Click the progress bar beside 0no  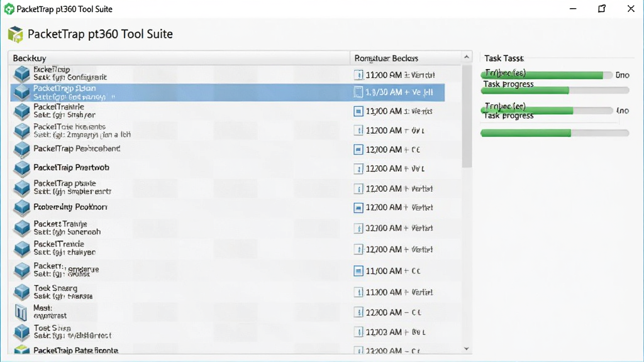coord(547,75)
